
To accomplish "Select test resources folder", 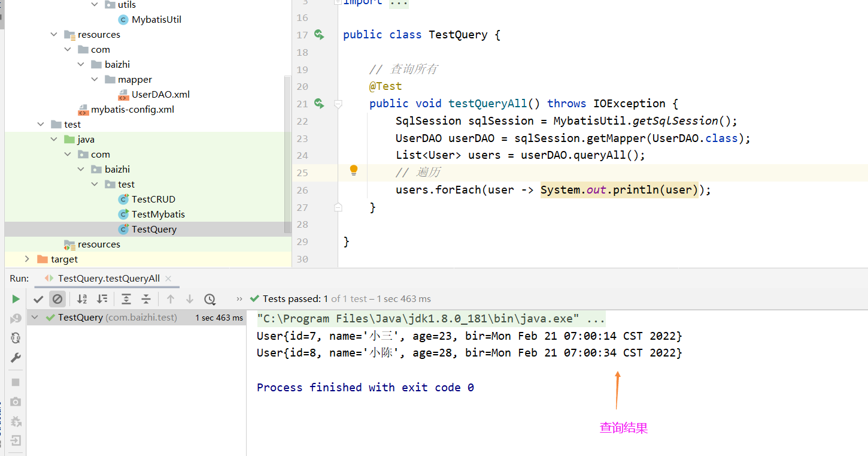I will pyautogui.click(x=99, y=244).
